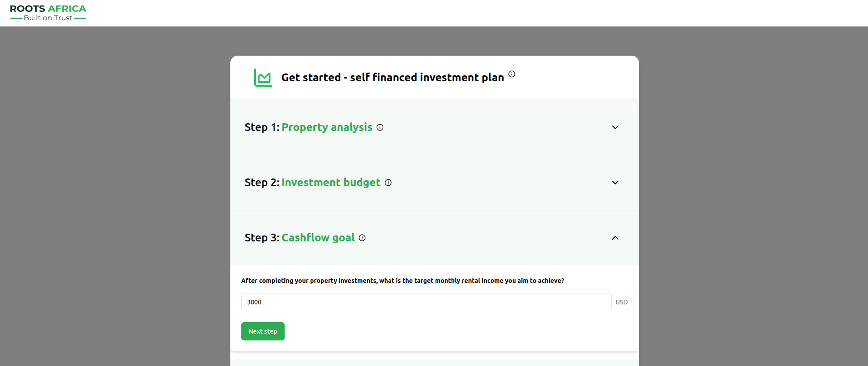The height and width of the screenshot is (366, 868).
Task: Select the 3000 value in the input
Action: click(x=254, y=302)
